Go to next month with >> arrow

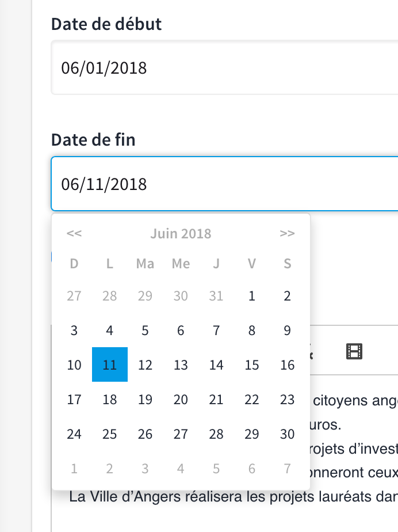point(288,234)
